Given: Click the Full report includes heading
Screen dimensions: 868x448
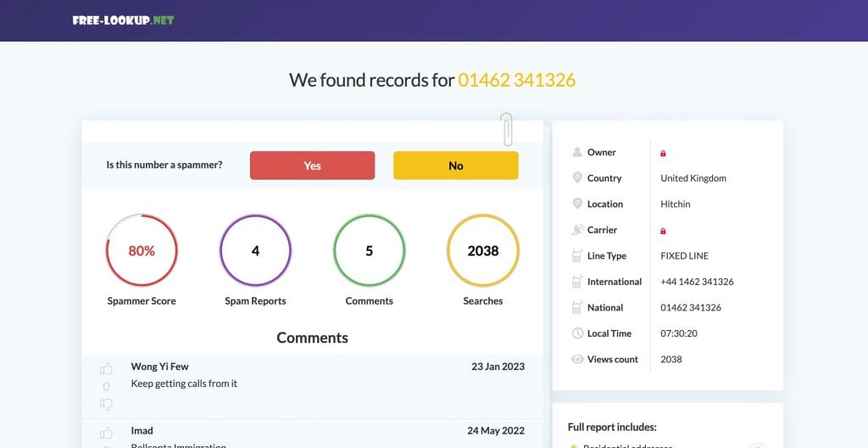Looking at the screenshot, I should pyautogui.click(x=612, y=427).
